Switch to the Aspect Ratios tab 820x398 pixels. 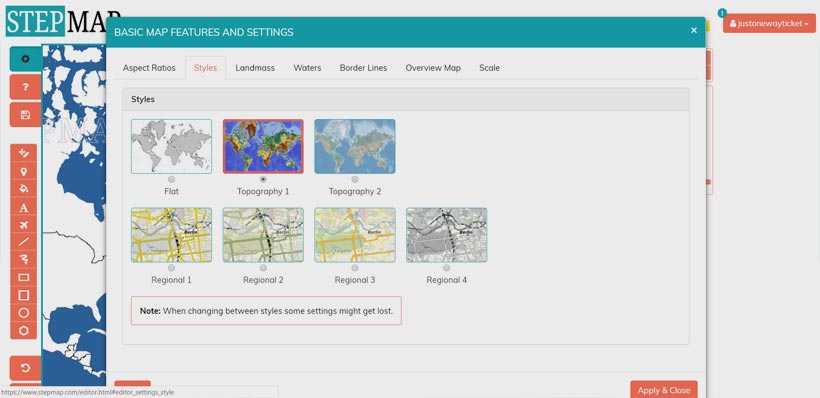[x=149, y=68]
